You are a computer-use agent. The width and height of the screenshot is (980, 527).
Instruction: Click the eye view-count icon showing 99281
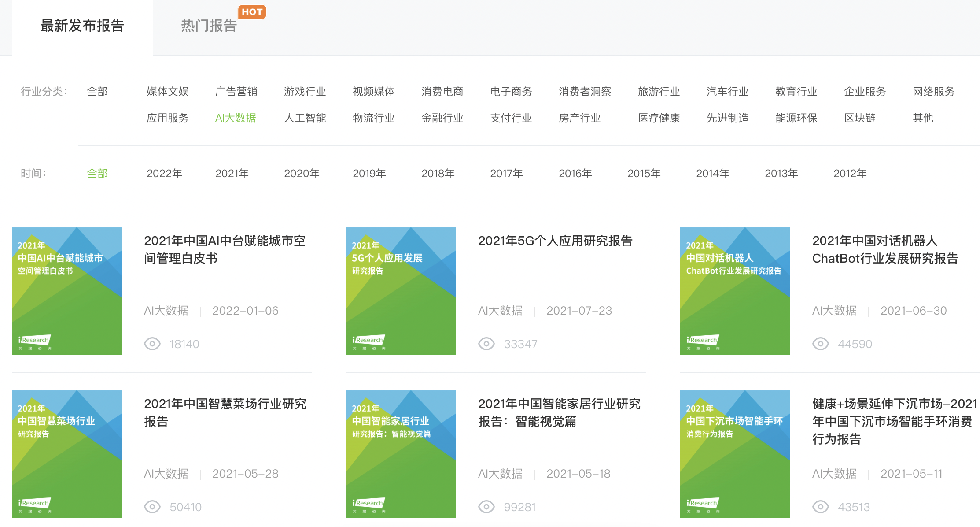click(x=486, y=507)
